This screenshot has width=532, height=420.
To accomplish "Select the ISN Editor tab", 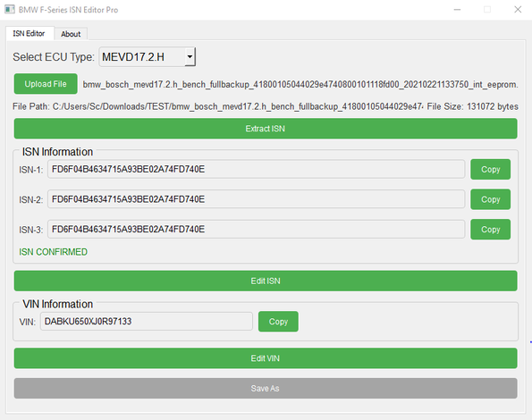I will coord(30,33).
